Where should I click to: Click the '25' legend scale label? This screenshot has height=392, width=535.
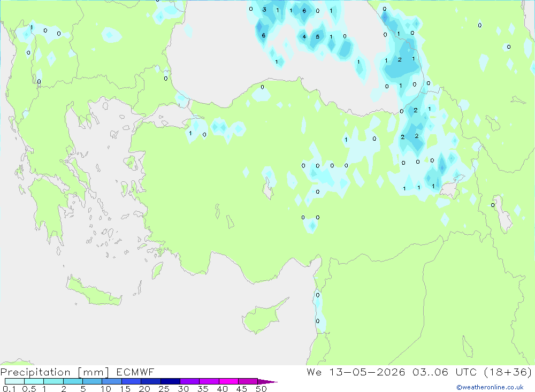164,389
